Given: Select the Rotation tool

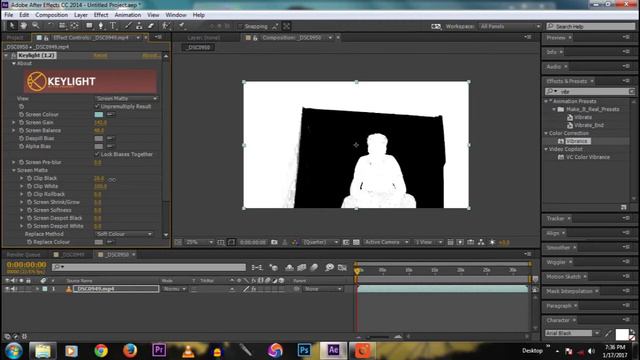Looking at the screenshot, I should click(50, 26).
